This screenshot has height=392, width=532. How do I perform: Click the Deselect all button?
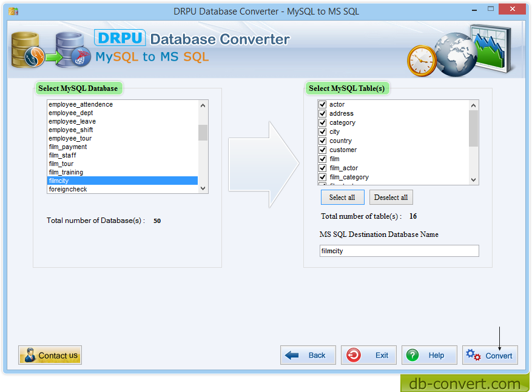click(x=391, y=197)
